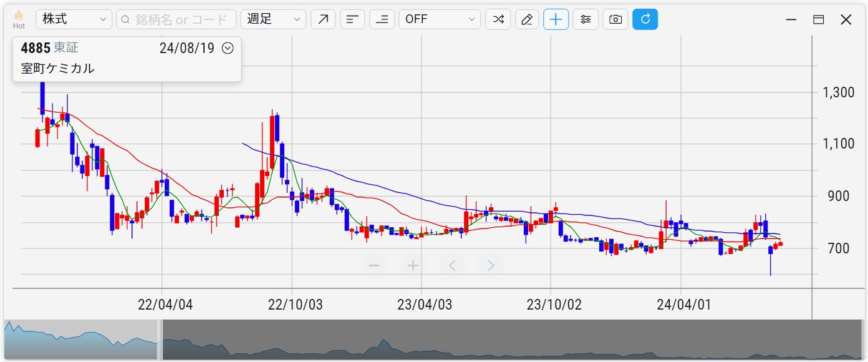Open the 株式 asset type dropdown
Viewport: 868px width, 362px height.
pyautogui.click(x=74, y=19)
